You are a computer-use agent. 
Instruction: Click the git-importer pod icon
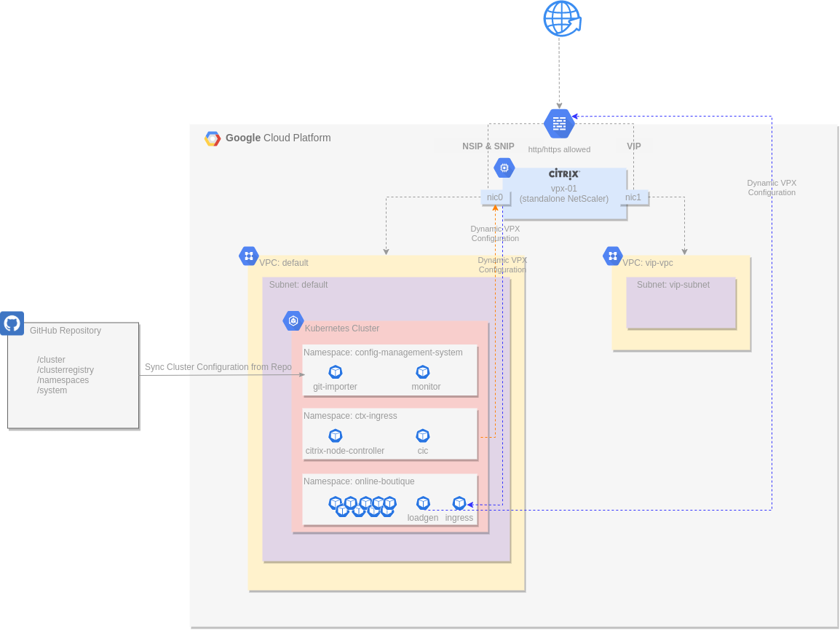(335, 371)
